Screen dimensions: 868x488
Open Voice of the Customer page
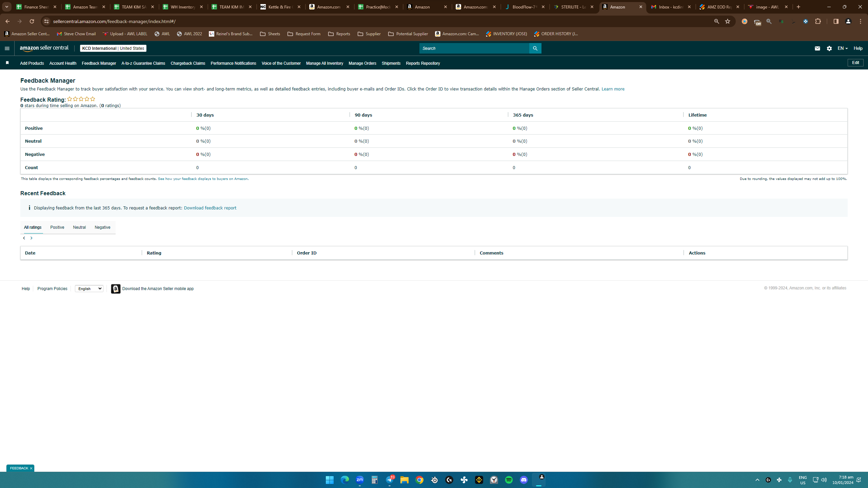pos(281,63)
